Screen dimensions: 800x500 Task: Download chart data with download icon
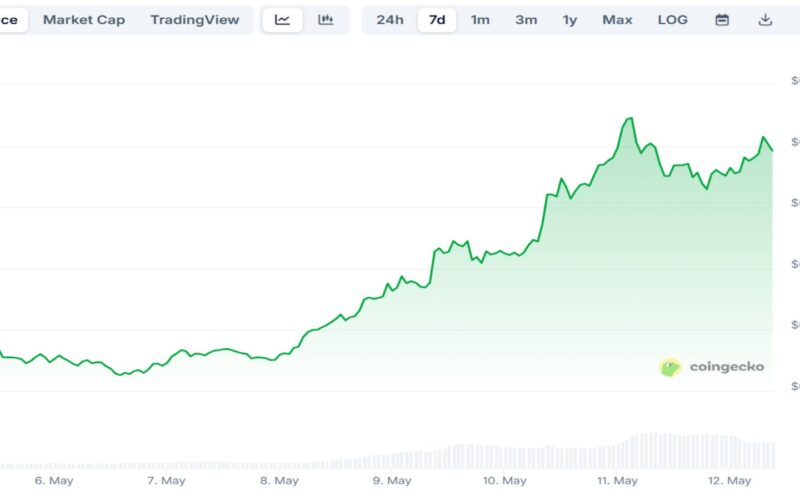point(765,20)
